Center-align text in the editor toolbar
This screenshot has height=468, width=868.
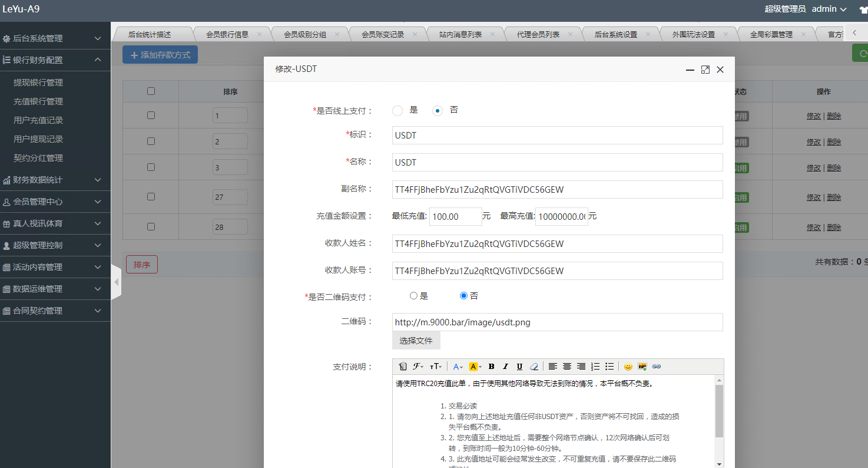[x=567, y=367]
